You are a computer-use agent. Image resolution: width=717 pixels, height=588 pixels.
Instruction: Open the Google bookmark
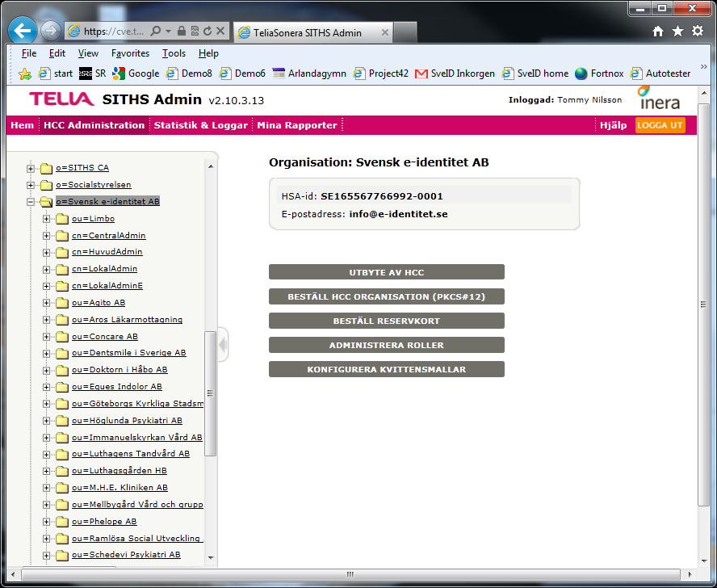[x=136, y=73]
